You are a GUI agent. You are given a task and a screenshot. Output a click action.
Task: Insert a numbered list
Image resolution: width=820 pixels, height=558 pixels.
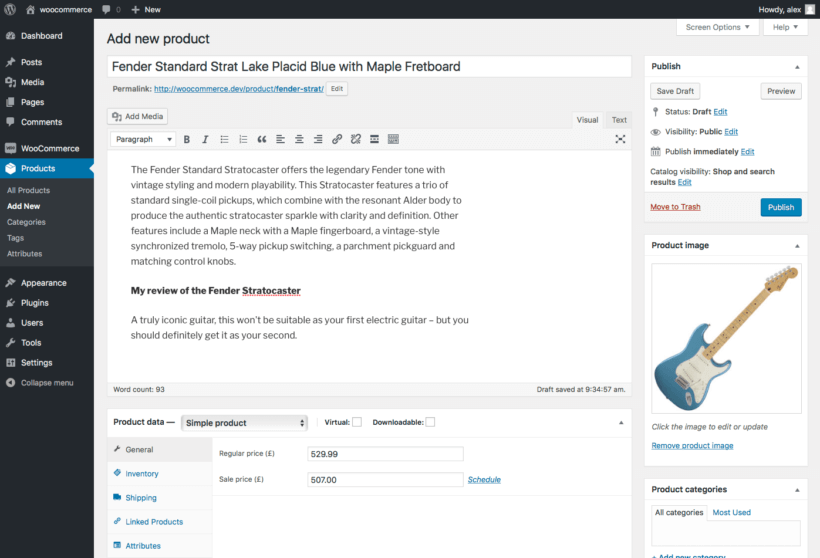[243, 139]
